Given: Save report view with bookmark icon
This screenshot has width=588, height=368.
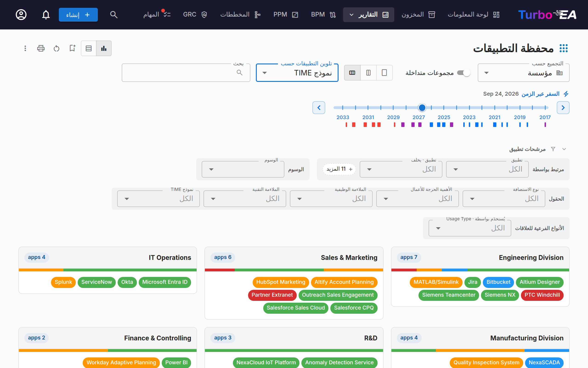Looking at the screenshot, I should click(72, 48).
